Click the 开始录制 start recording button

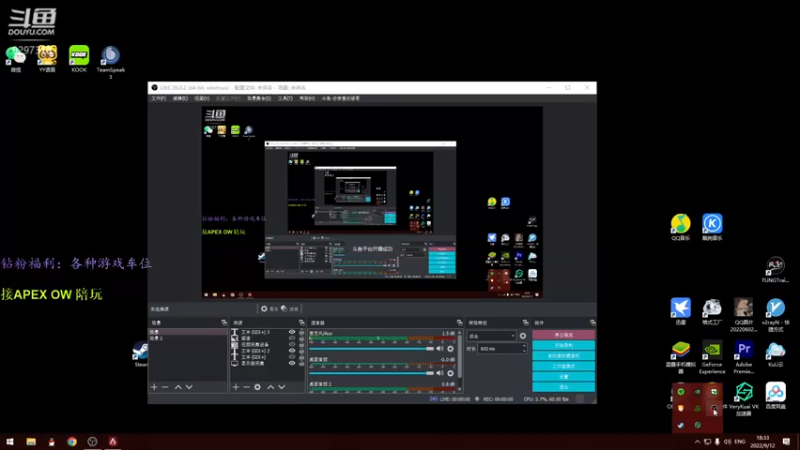[564, 345]
